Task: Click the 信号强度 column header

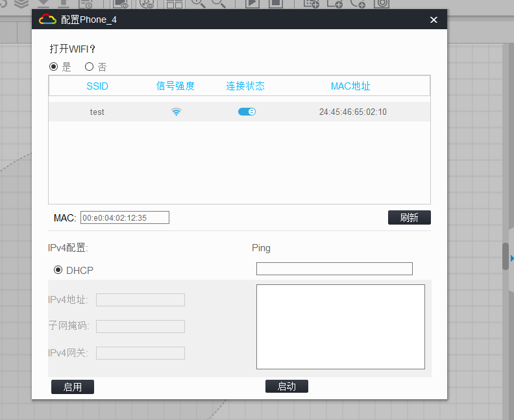Action: tap(175, 86)
